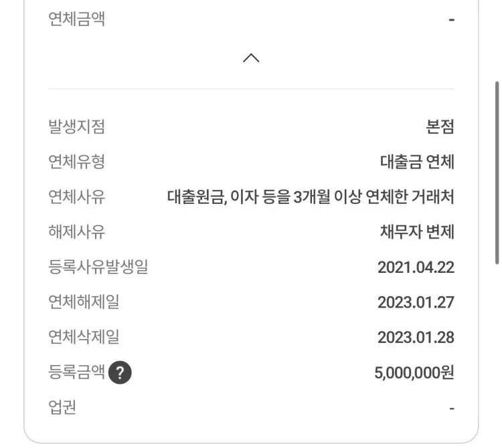Image resolution: width=502 pixels, height=448 pixels.
Task: Click the date 2023.01.27
Action: coord(416,302)
